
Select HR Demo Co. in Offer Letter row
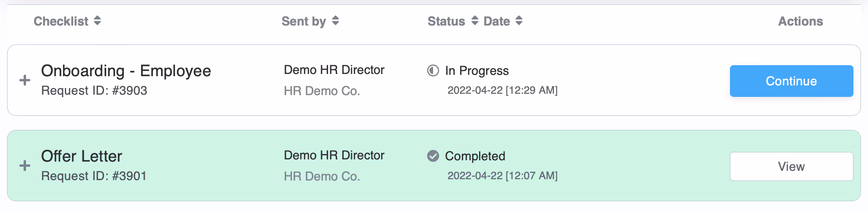pos(322,176)
